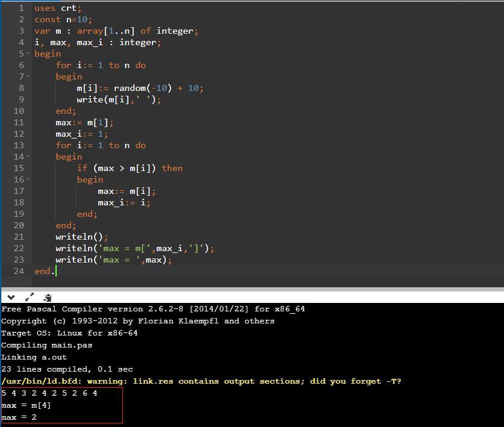504x427 pixels.
Task: Expand the console to fullscreen with arrows icon
Action: [x=30, y=298]
